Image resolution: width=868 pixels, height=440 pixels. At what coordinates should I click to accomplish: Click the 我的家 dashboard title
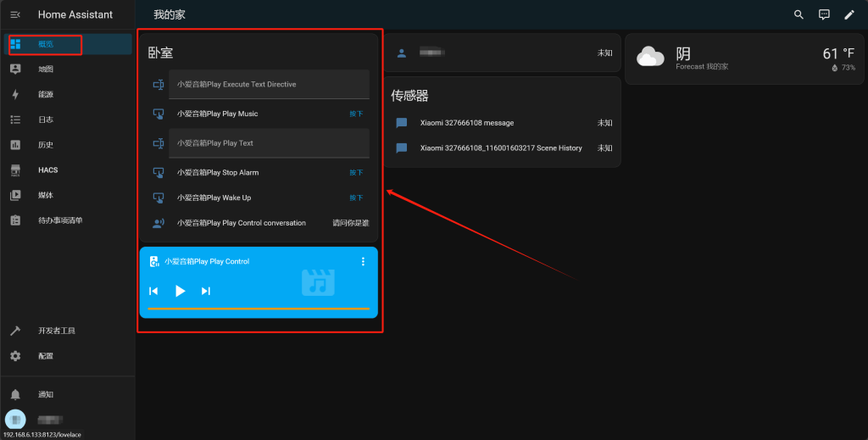click(170, 14)
